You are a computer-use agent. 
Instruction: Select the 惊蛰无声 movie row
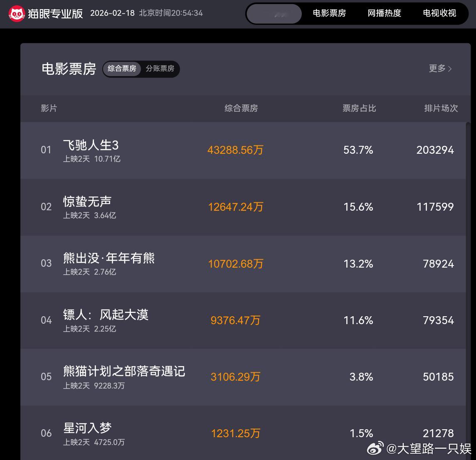[86, 202]
